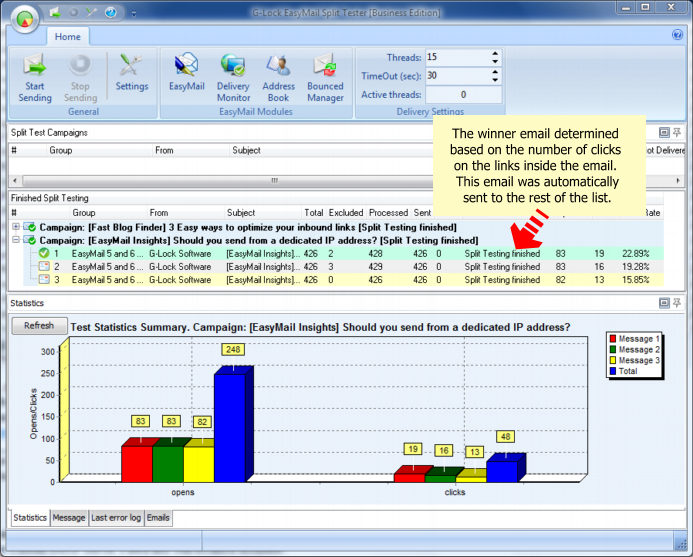Launch the EasyMail module
693x557 pixels.
pyautogui.click(x=187, y=72)
